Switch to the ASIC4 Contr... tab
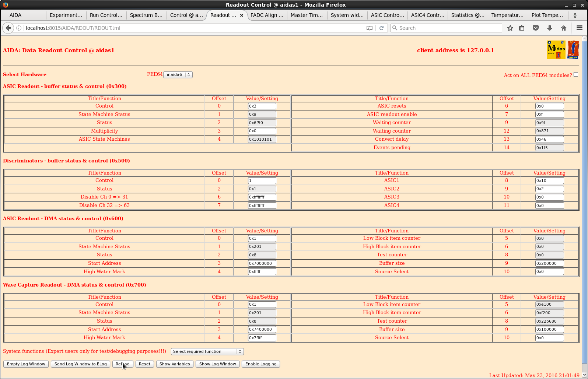Screen dimensions: 588x379 [x=427, y=15]
